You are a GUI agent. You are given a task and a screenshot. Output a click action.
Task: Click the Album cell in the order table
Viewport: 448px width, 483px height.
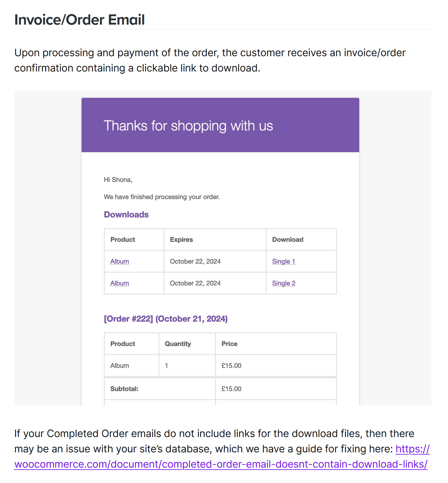point(120,366)
